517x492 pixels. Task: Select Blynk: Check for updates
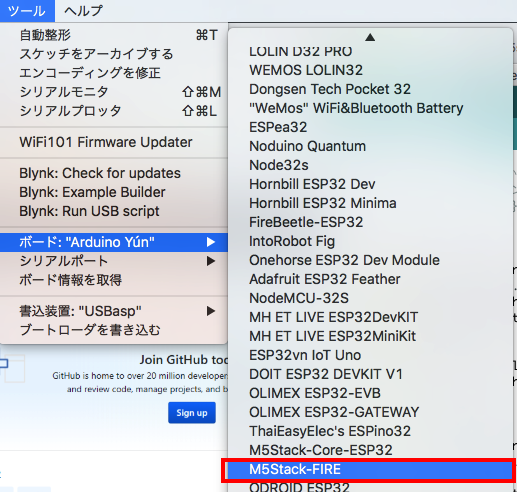point(114,173)
